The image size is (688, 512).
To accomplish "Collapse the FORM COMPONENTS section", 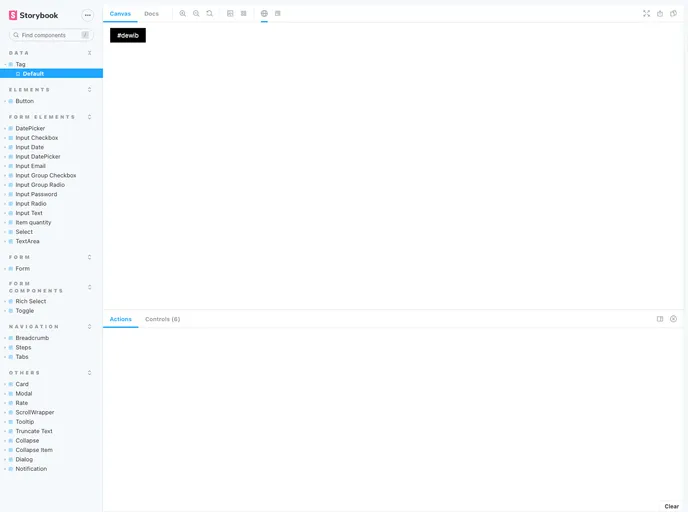I will click(x=90, y=287).
